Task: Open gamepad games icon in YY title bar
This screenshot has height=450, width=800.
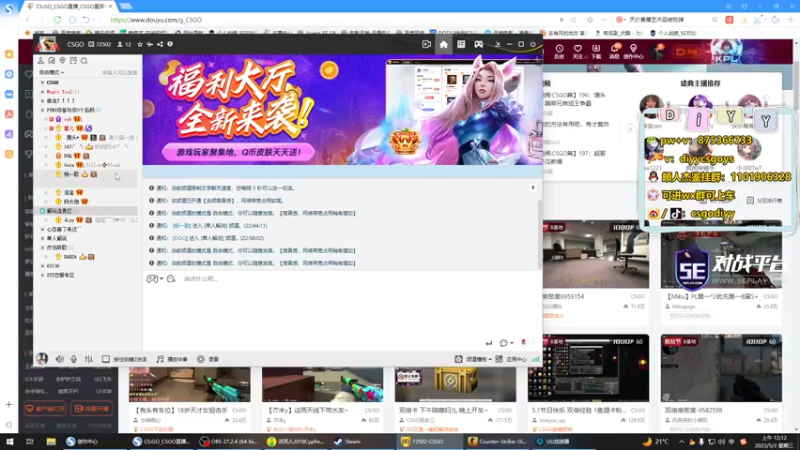Action: coord(479,44)
